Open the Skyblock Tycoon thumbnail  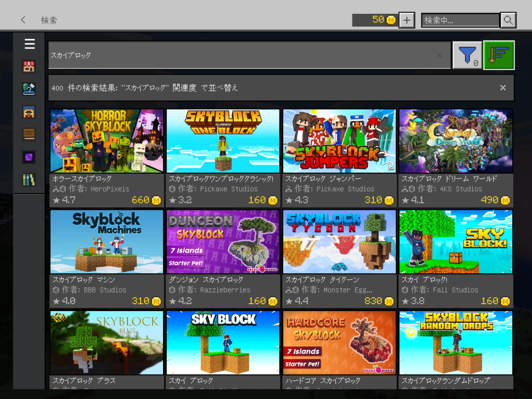point(339,241)
